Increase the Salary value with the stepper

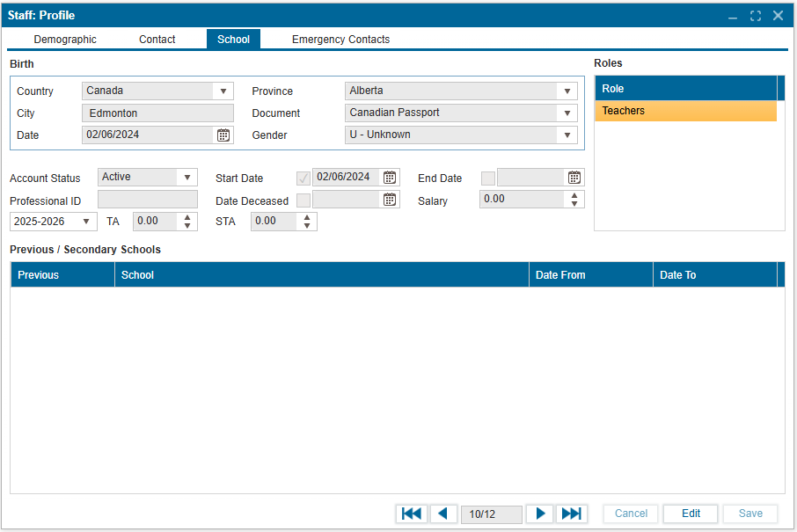pyautogui.click(x=574, y=195)
